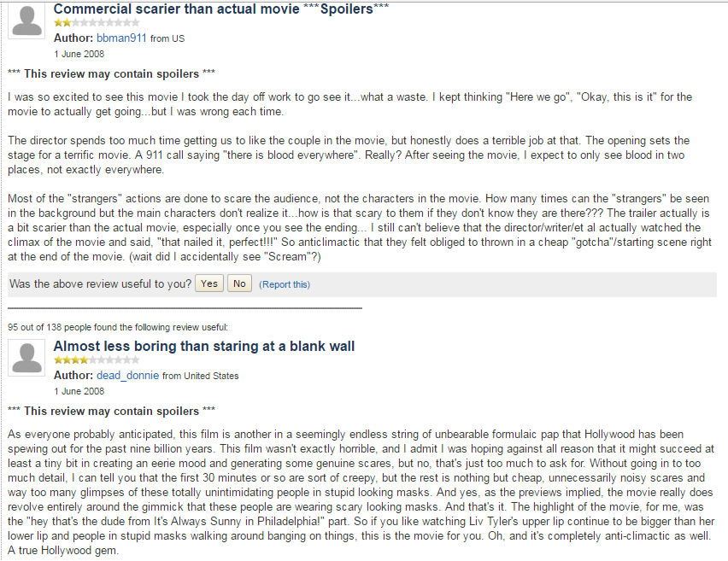Click the spoiler warning above bbman911's review text

pos(111,73)
